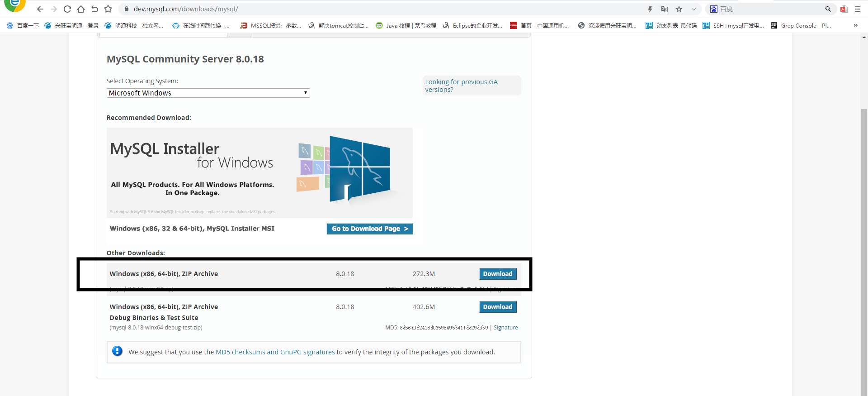Open the Grep Console bookmark

coord(801,25)
